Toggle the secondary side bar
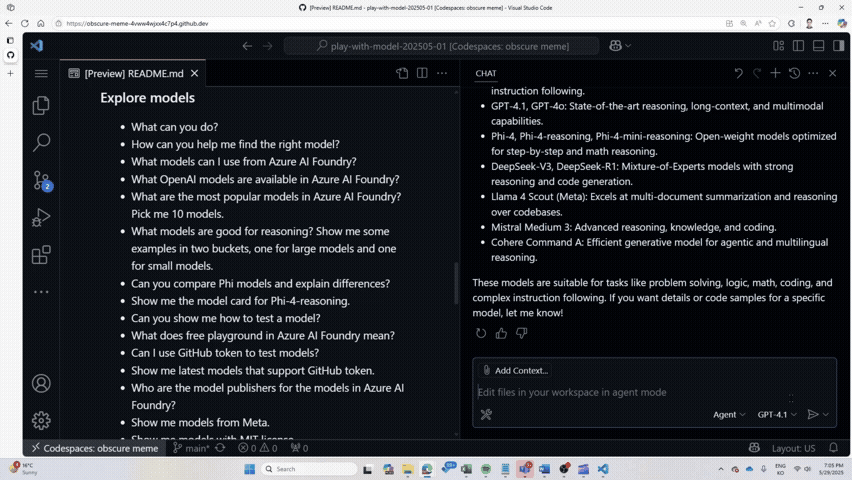The width and height of the screenshot is (852, 480). pos(838,46)
